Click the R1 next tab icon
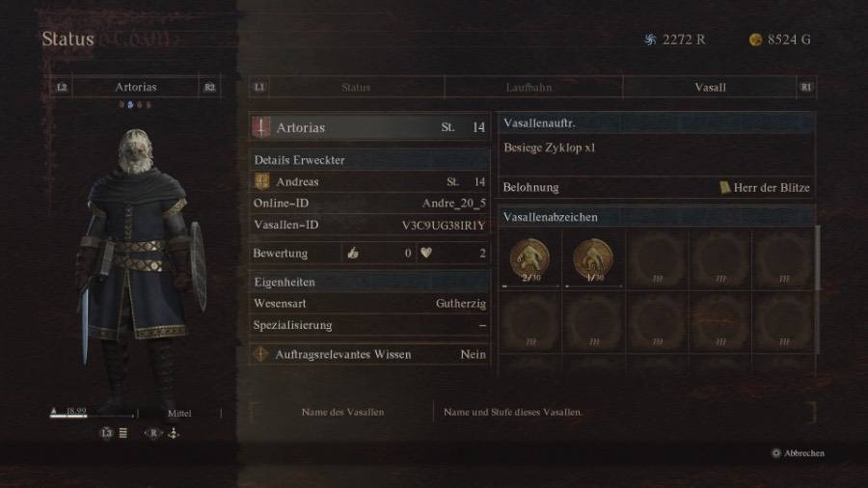 tap(806, 88)
